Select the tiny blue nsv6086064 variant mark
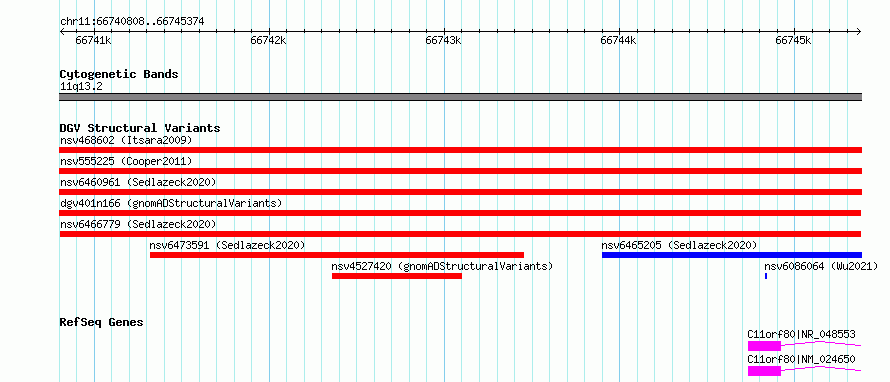This screenshot has height=382, width=890. (766, 276)
